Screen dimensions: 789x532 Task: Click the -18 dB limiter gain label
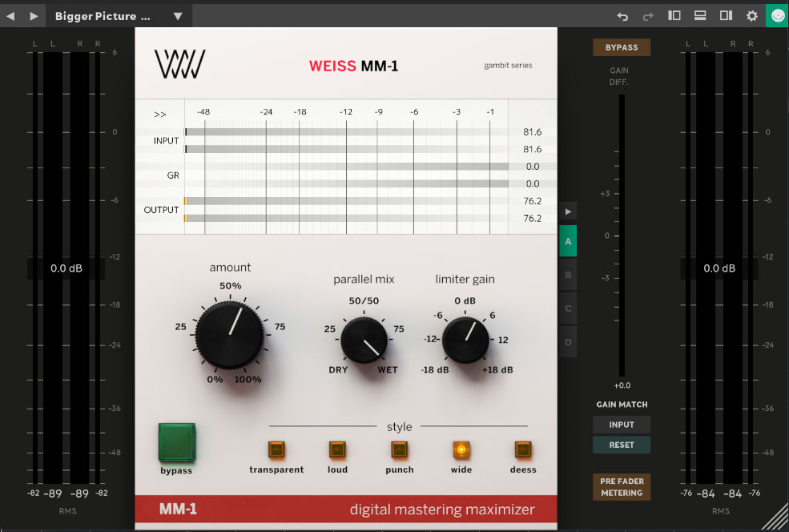pos(435,370)
